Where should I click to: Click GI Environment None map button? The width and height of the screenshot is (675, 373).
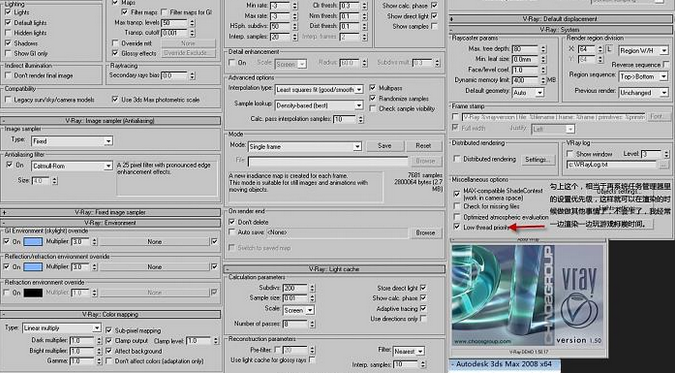pyautogui.click(x=155, y=242)
